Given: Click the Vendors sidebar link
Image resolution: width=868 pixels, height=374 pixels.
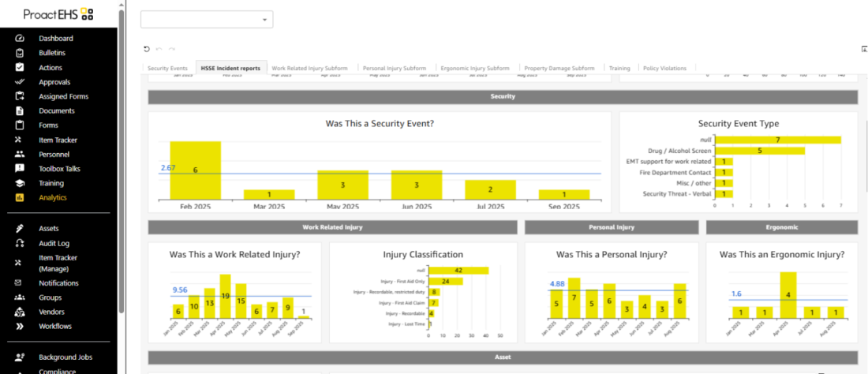Looking at the screenshot, I should click(51, 312).
